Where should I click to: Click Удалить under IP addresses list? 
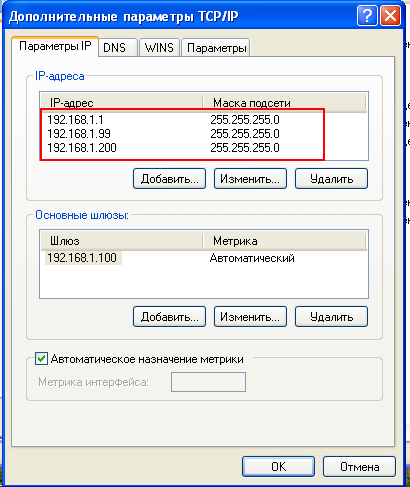tap(331, 179)
